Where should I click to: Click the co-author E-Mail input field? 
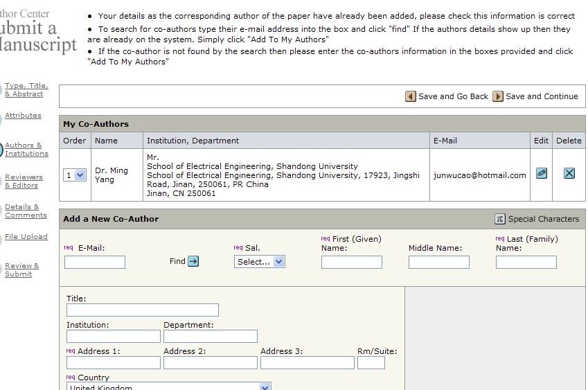[95, 262]
